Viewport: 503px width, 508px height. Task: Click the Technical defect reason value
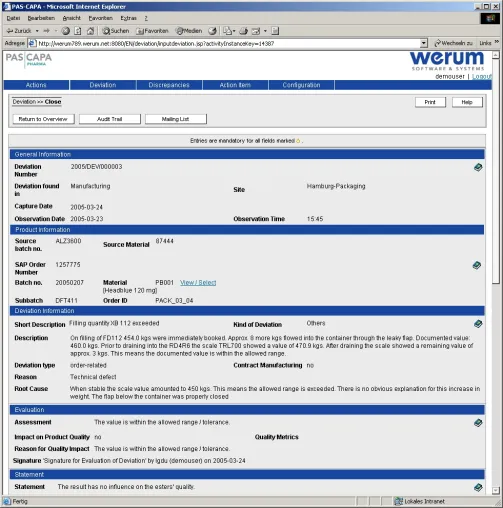pos(93,377)
